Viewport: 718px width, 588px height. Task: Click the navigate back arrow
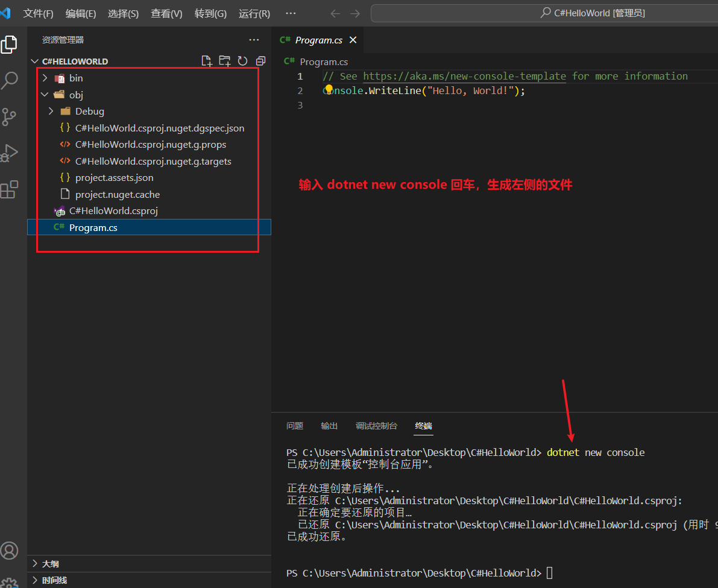335,13
